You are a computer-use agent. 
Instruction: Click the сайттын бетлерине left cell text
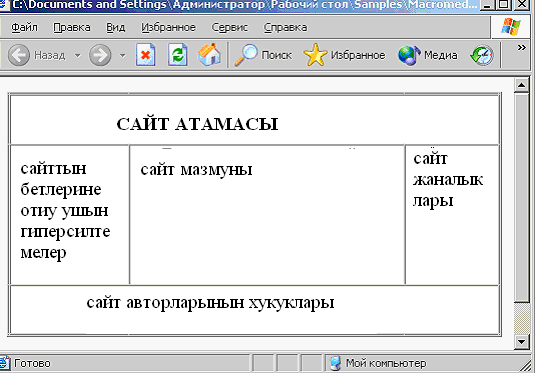click(65, 211)
